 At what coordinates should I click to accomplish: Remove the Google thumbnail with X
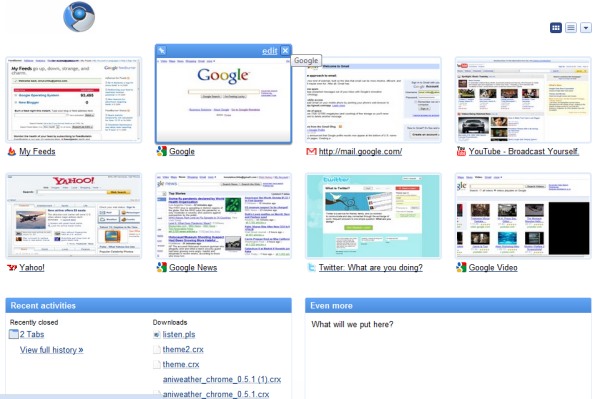coord(285,50)
